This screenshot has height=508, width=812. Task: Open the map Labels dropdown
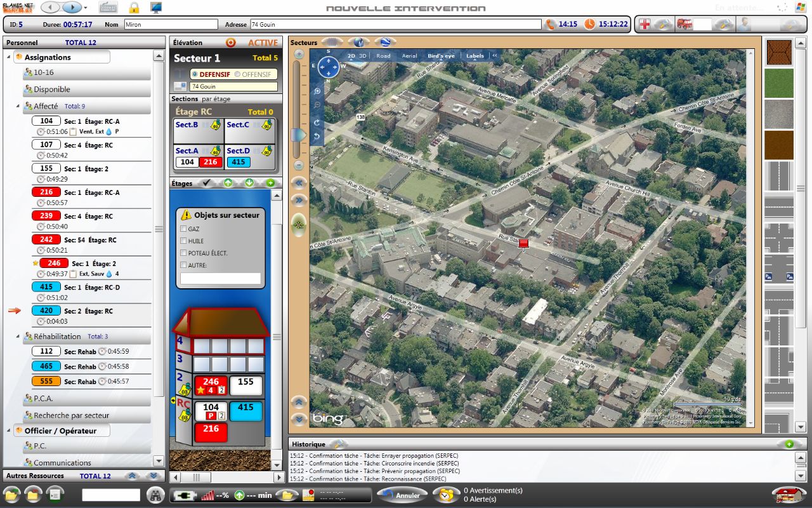coord(475,56)
